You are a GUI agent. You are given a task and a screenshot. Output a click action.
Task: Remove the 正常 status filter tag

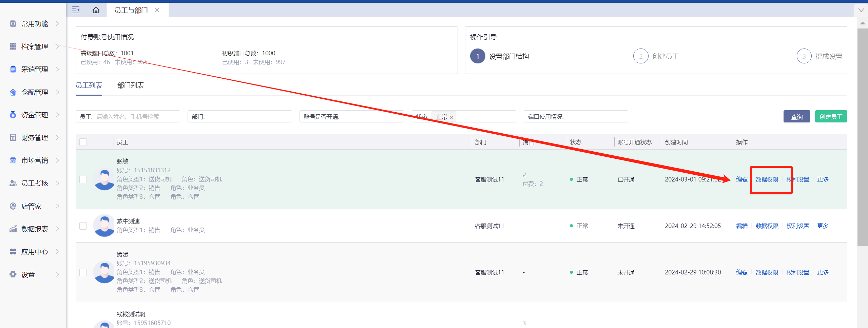click(451, 117)
